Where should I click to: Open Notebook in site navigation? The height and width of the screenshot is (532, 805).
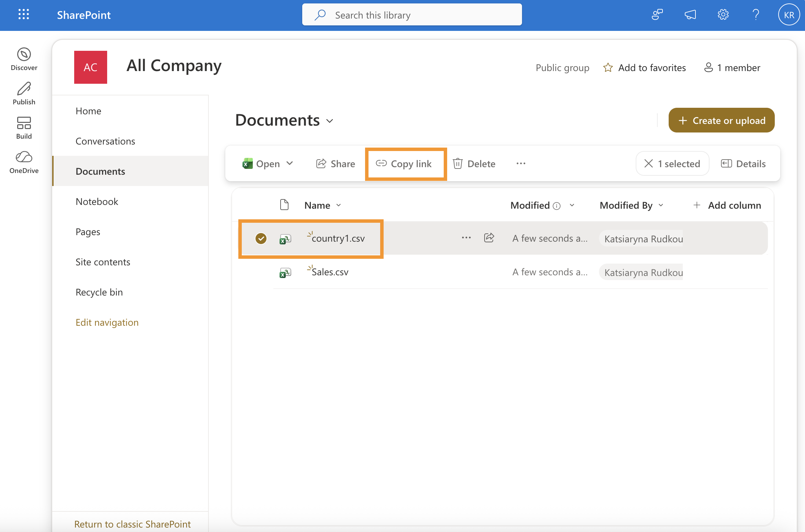tap(97, 201)
